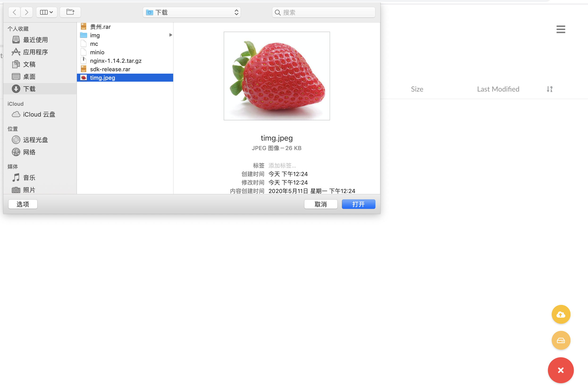Click the 取消 button
The image size is (588, 387).
click(321, 204)
